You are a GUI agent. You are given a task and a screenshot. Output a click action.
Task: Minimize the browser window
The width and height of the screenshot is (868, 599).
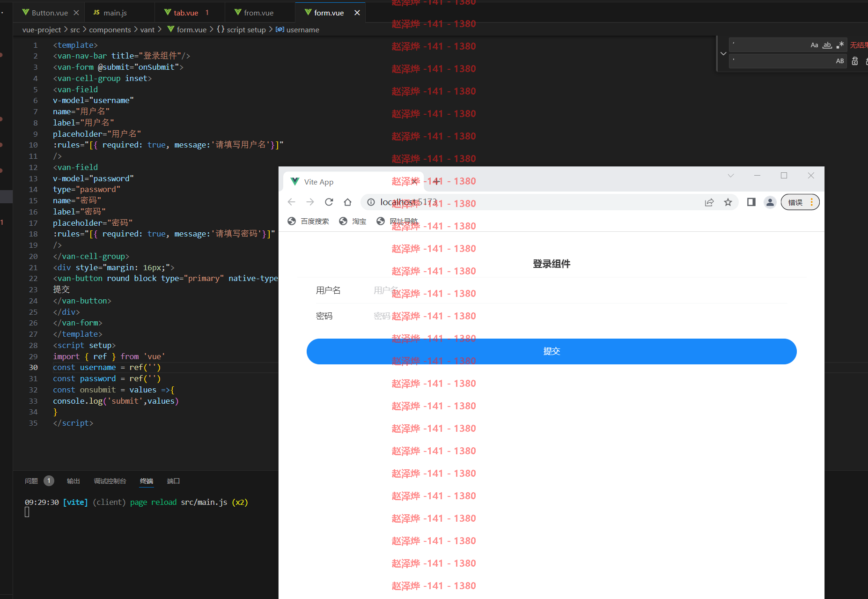[757, 176]
